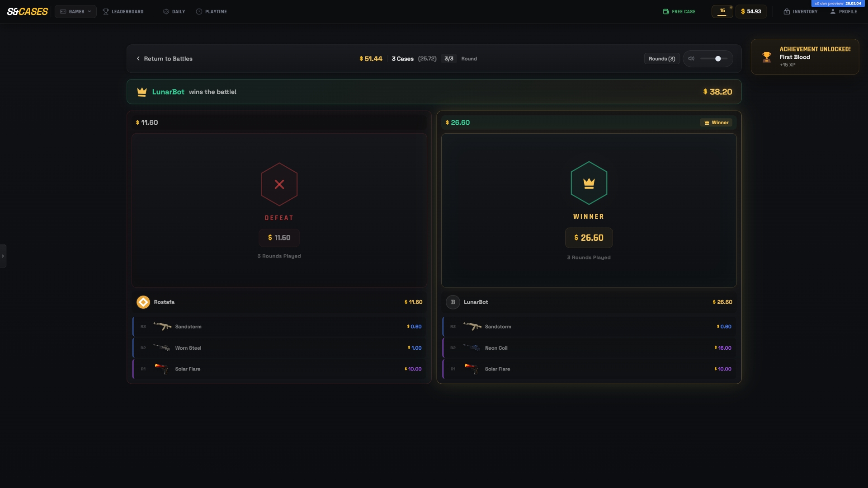The image size is (868, 488).
Task: Click LunarBot's avatar icon
Action: click(x=453, y=302)
